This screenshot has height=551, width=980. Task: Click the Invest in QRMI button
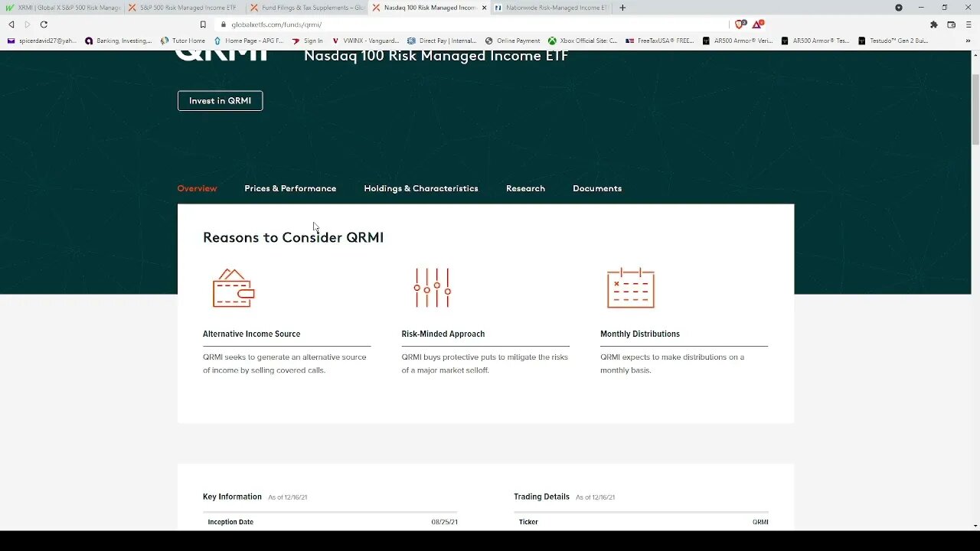[220, 100]
